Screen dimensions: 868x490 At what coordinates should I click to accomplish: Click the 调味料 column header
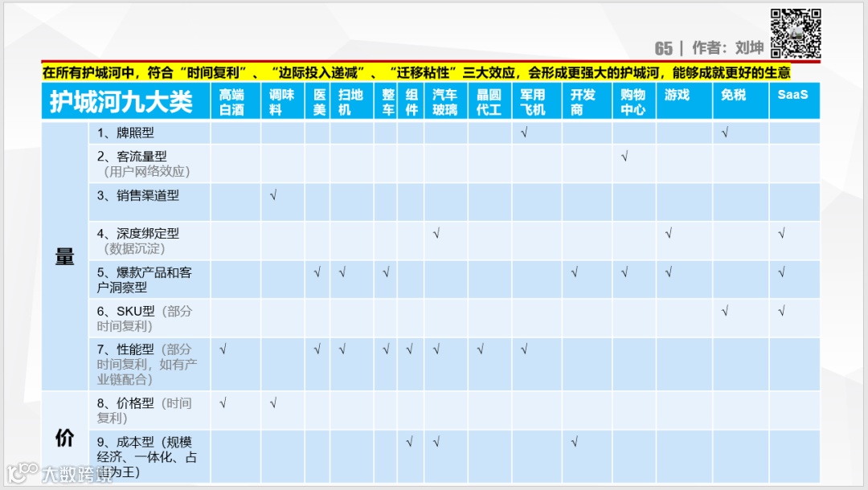tap(281, 102)
